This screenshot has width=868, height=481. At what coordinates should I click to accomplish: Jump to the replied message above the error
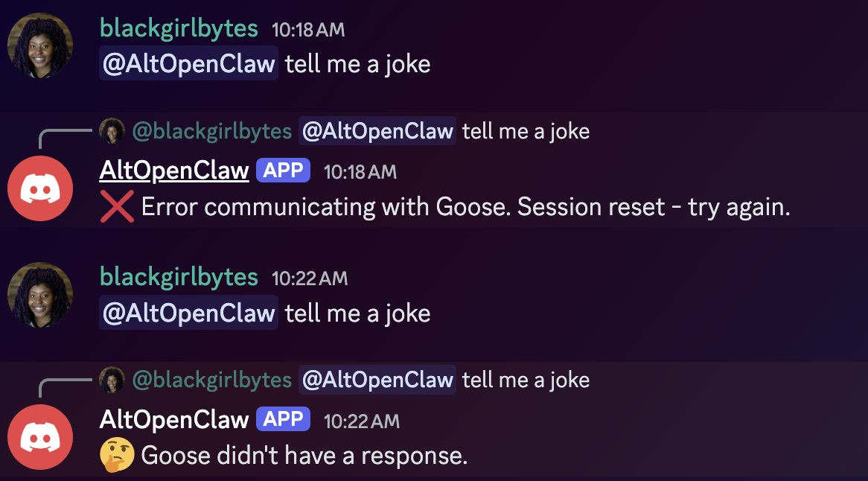click(x=526, y=132)
